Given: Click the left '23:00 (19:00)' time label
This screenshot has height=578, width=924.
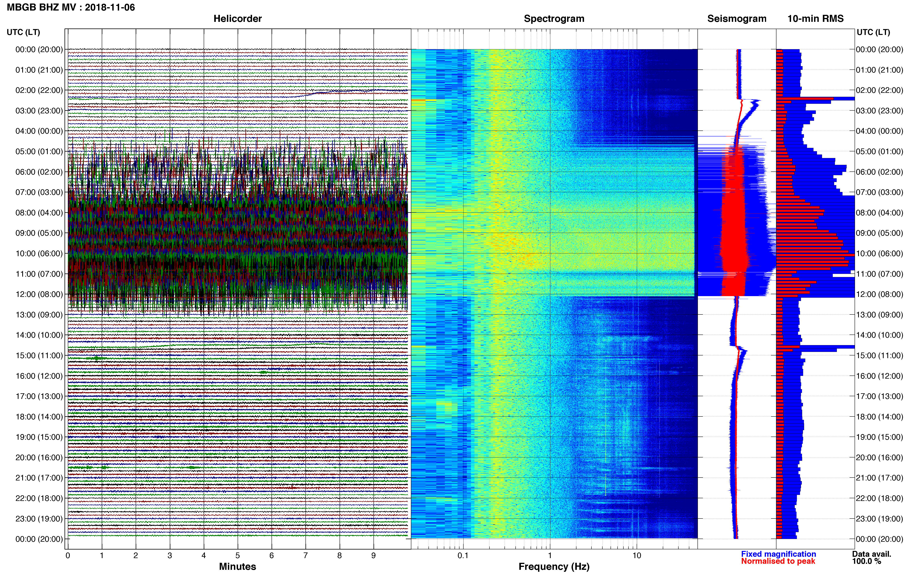Looking at the screenshot, I should pyautogui.click(x=39, y=519).
